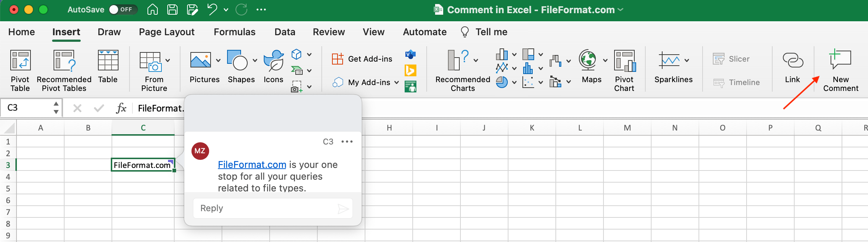This screenshot has height=242, width=868.
Task: Open the Review tab
Action: [x=329, y=32]
